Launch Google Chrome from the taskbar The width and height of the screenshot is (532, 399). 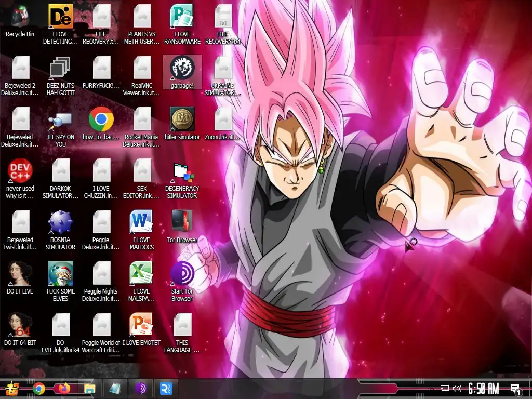pos(39,389)
